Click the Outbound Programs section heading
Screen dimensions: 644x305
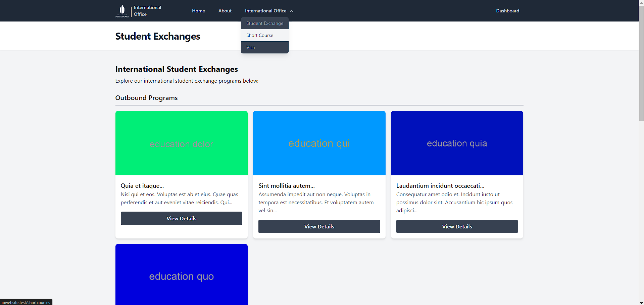146,98
